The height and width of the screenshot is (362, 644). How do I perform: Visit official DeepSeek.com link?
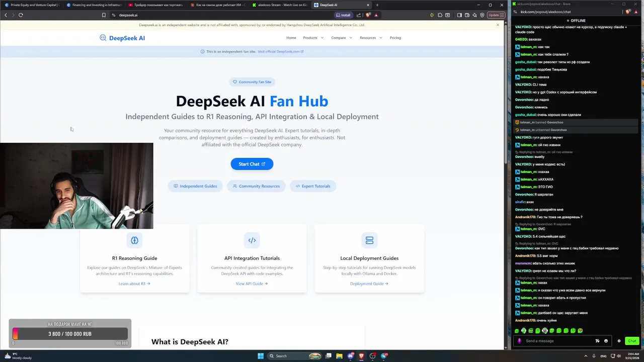[281, 51]
